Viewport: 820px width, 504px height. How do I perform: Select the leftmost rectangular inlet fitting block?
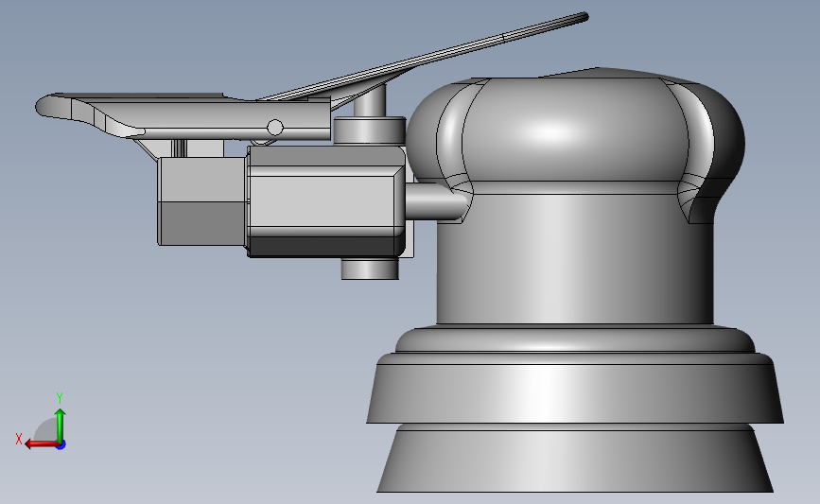(201, 201)
